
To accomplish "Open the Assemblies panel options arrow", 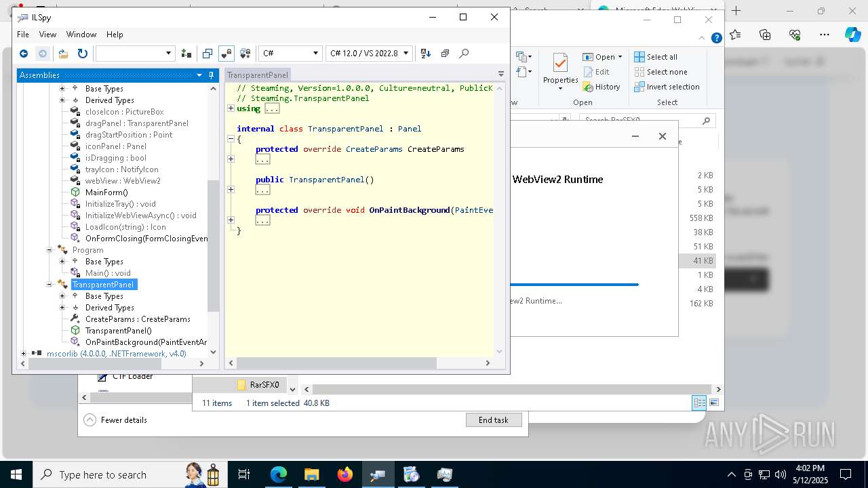I will point(199,75).
